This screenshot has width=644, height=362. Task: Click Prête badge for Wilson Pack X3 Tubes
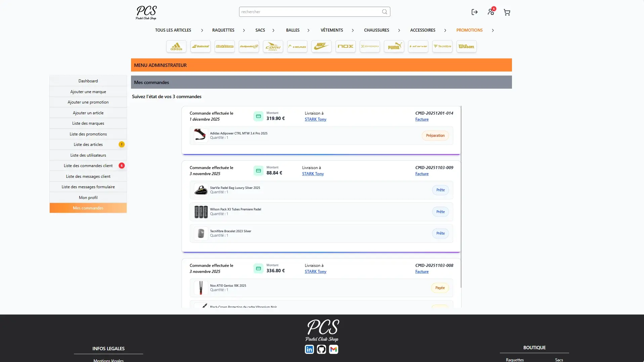click(440, 212)
